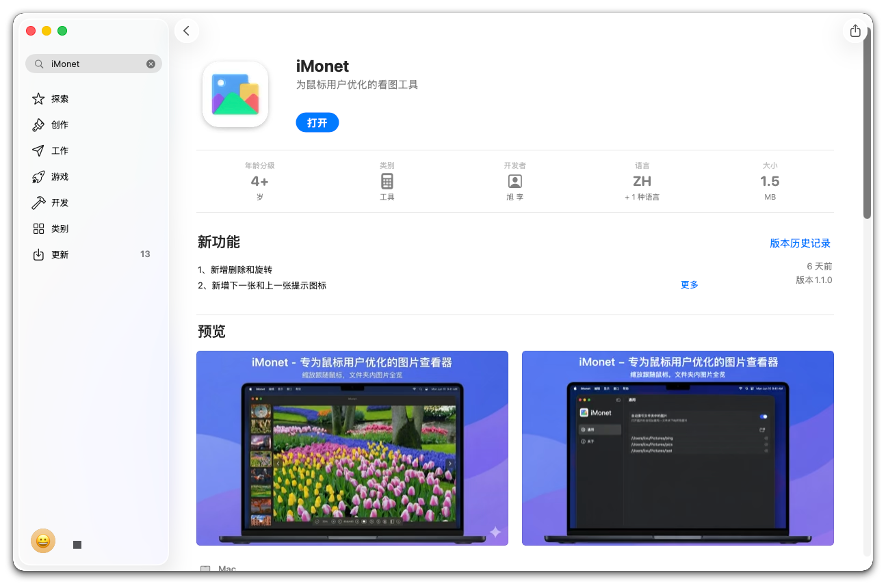Viewport: 886px width, 588px height.
Task: Click developer name 旭 李
Action: pyautogui.click(x=515, y=197)
